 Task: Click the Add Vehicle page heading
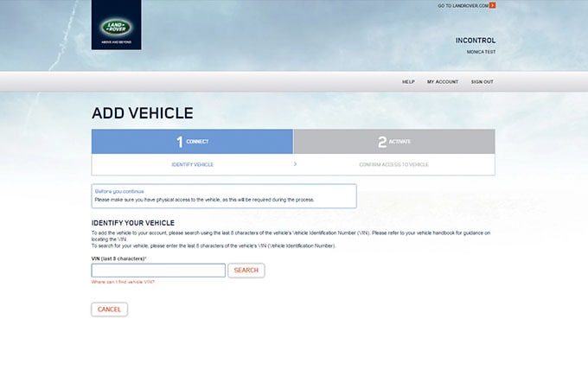point(142,113)
